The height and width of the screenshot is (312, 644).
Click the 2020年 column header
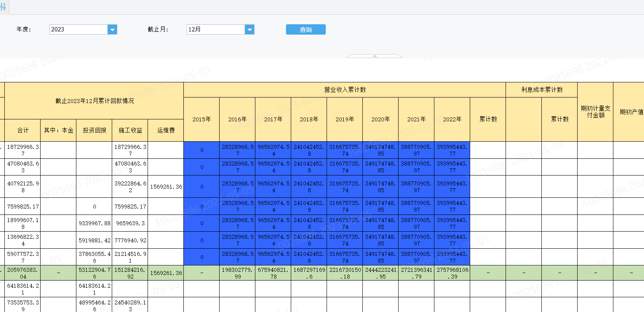pos(381,119)
